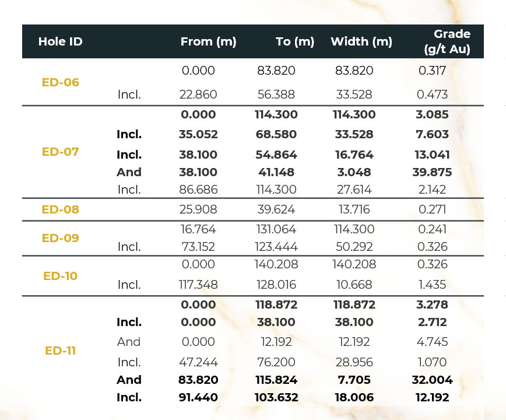506x420 pixels.
Task: Select the 13.041 grade cell
Action: [433, 155]
